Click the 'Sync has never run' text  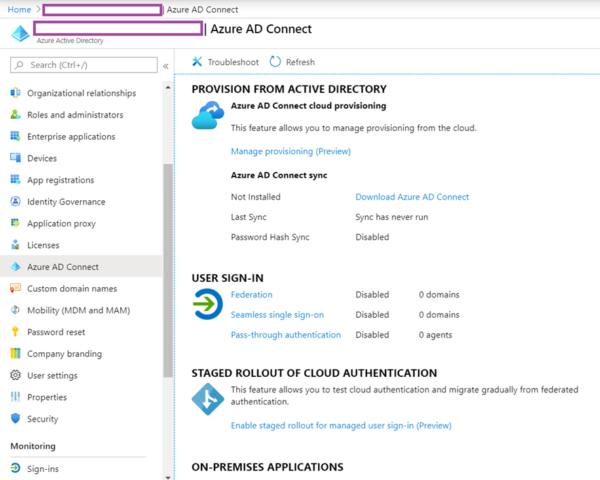(392, 217)
